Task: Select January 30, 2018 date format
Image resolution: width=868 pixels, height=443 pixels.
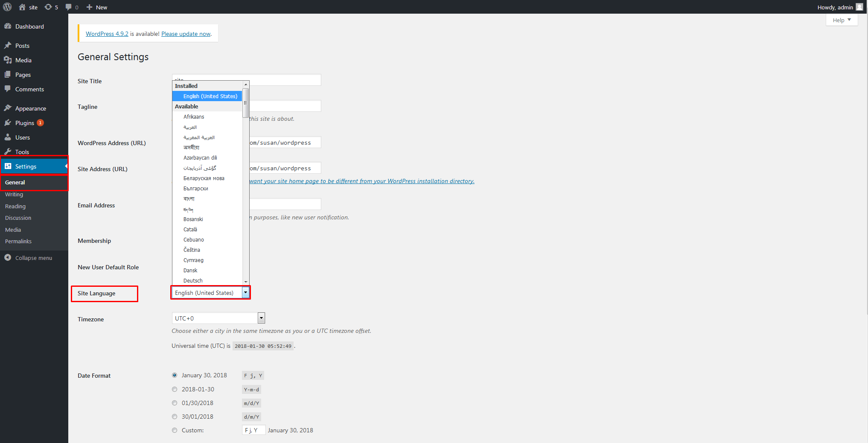Action: coord(175,375)
